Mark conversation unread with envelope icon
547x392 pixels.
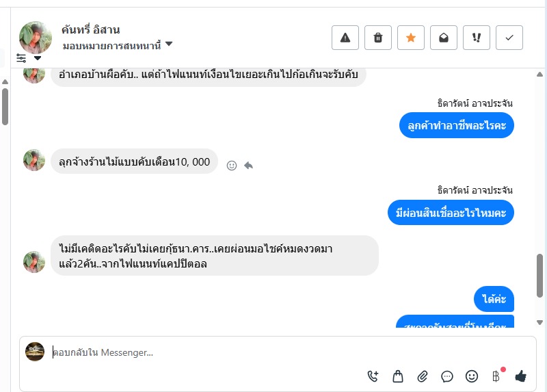click(444, 38)
